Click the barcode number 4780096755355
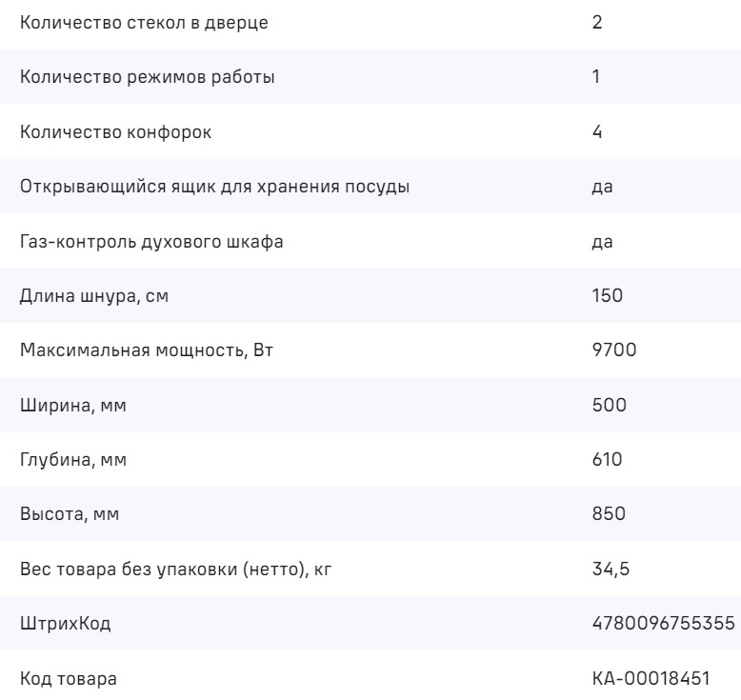 [x=663, y=625]
